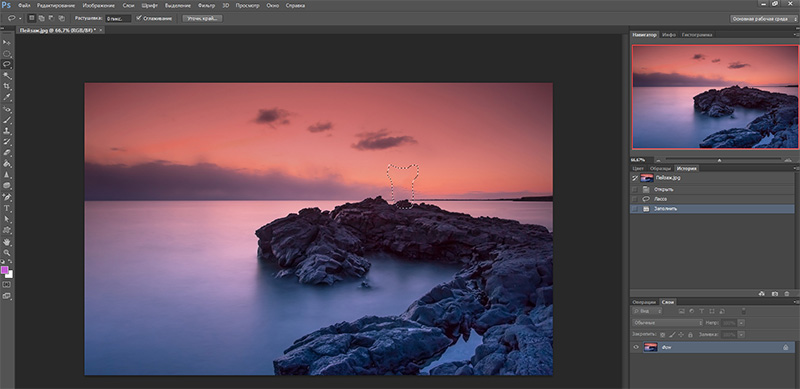Open the Редактирование menu
The image size is (800, 389).
tap(56, 6)
